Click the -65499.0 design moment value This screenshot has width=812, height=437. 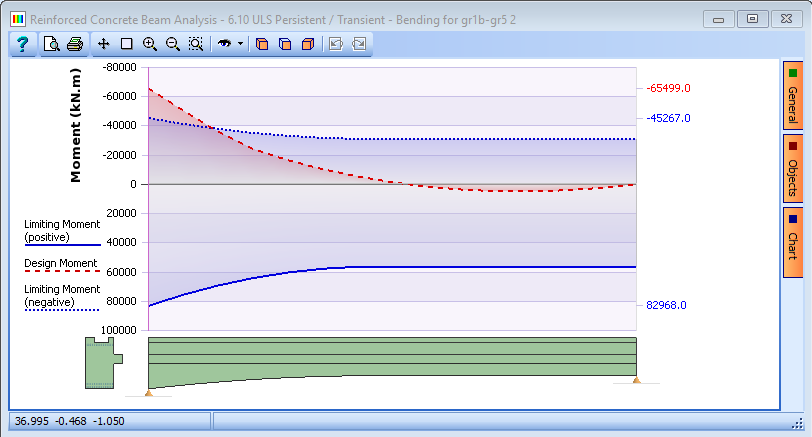[x=668, y=88]
